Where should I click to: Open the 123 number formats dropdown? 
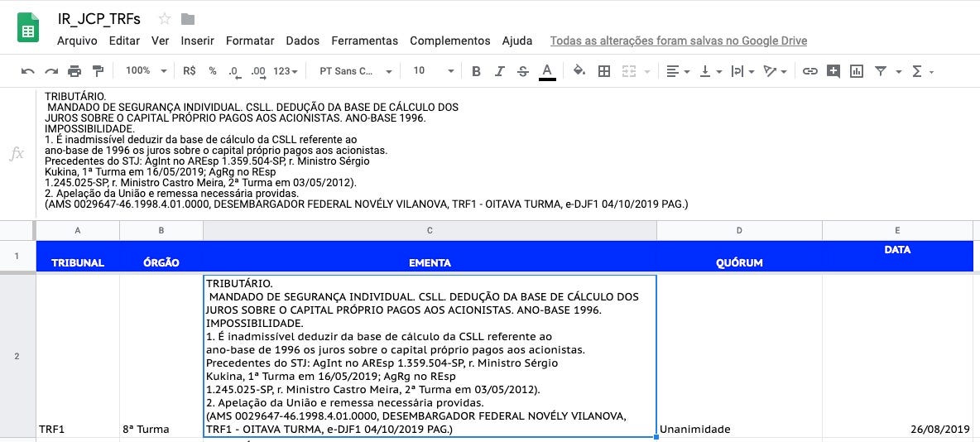(x=285, y=71)
